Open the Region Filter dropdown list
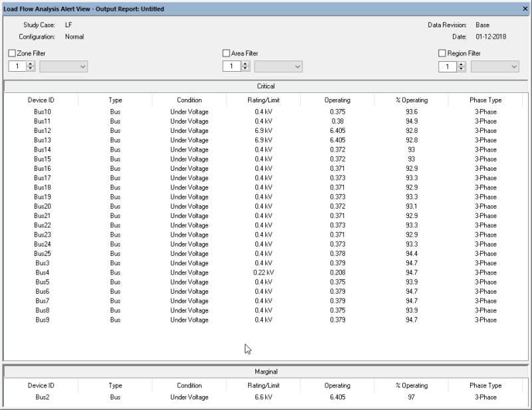 (495, 66)
